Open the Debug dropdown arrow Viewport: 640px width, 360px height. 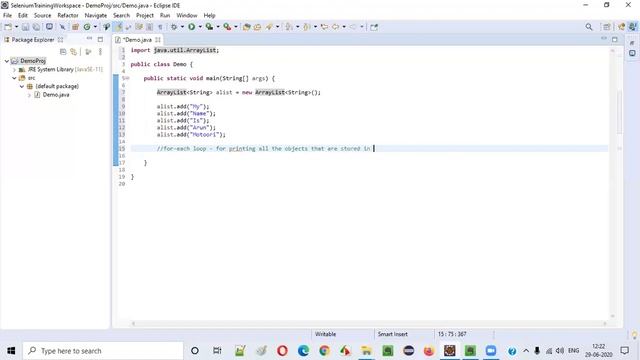(x=182, y=27)
